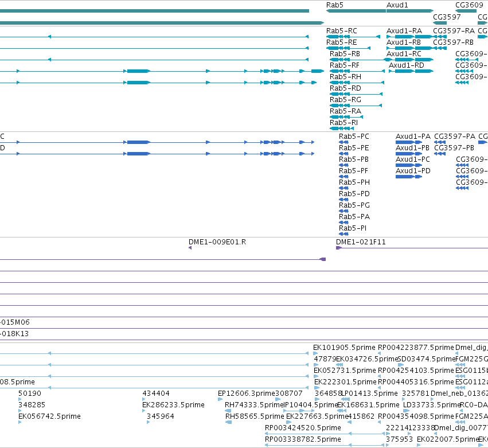Click feature labeled 434404
The image size is (488, 448).
[x=156, y=394]
